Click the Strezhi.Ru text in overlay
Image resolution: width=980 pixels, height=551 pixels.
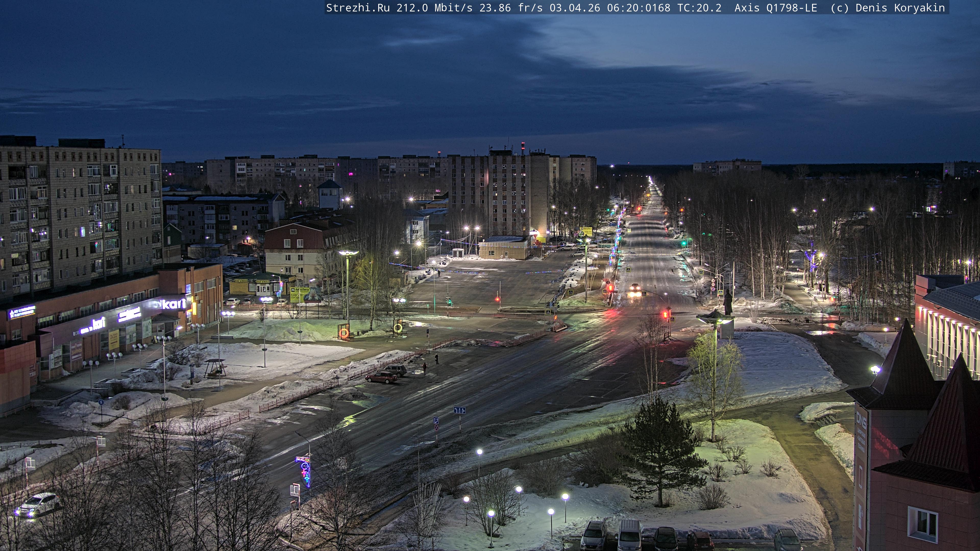(x=358, y=8)
